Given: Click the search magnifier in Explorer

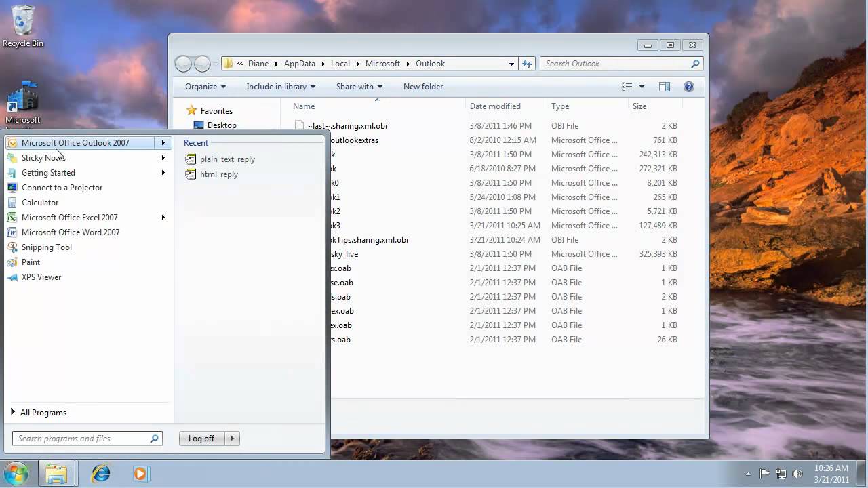Looking at the screenshot, I should click(695, 64).
